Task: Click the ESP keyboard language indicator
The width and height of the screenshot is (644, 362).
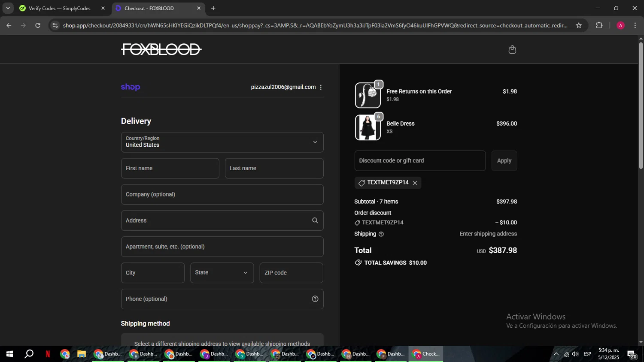Action: 587,354
